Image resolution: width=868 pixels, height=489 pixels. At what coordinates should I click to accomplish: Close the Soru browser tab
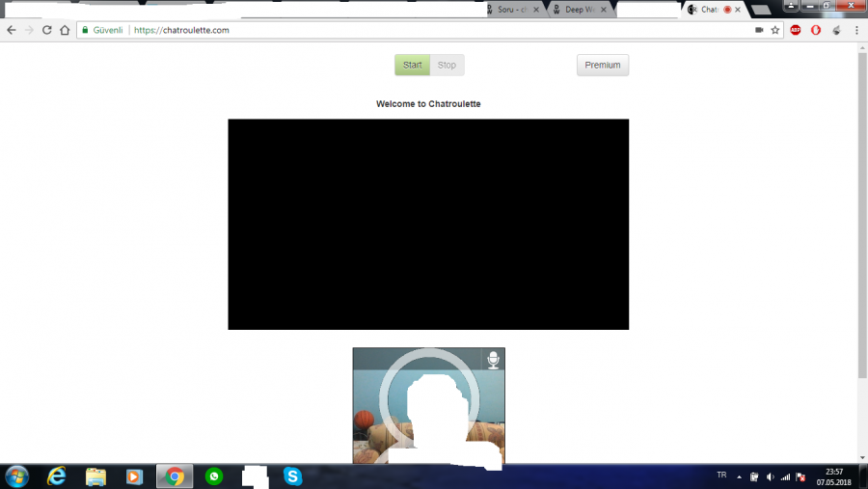point(536,10)
